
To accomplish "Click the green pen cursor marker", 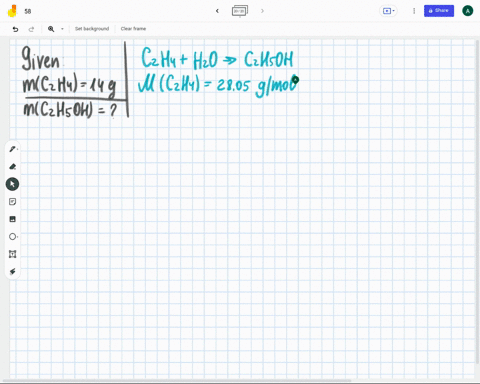I will [295, 80].
